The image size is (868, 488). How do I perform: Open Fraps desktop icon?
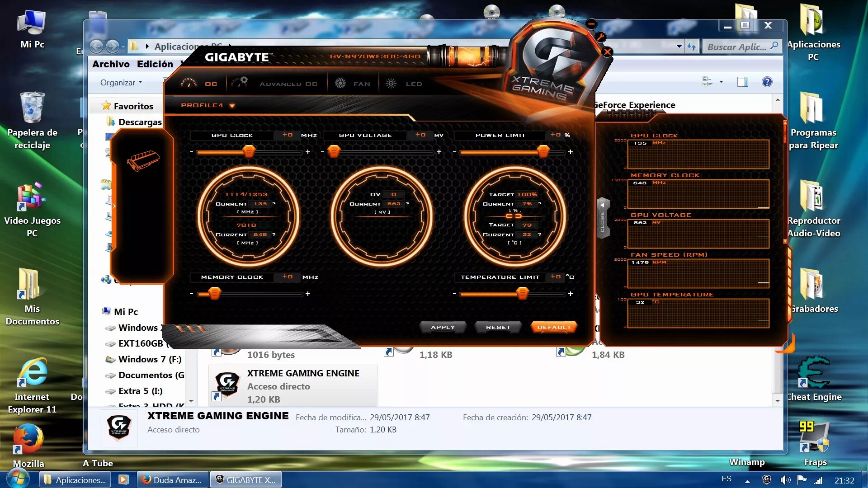(x=815, y=443)
